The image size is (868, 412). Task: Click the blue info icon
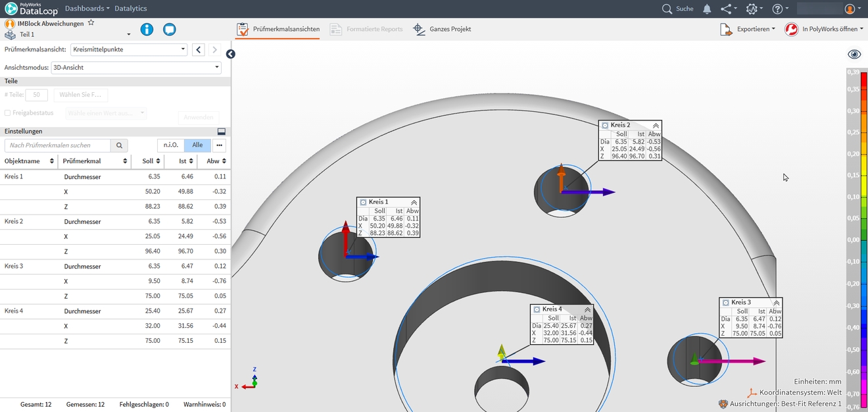point(147,30)
